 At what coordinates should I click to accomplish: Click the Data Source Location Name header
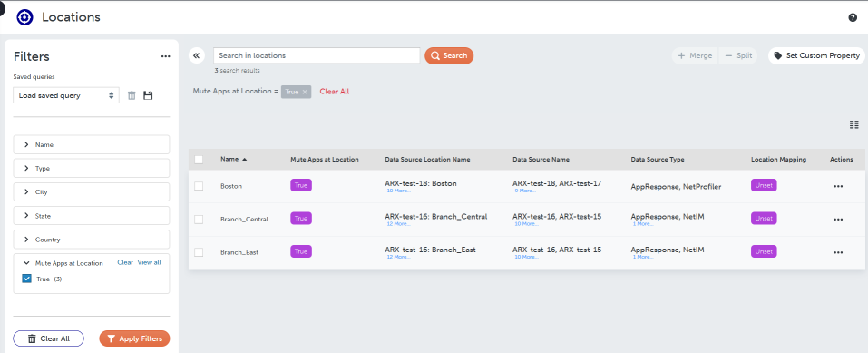coord(427,160)
